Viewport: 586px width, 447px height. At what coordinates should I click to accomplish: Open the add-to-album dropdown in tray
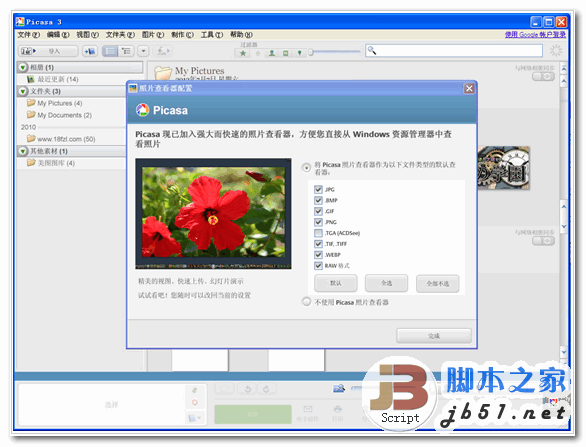pos(195,418)
